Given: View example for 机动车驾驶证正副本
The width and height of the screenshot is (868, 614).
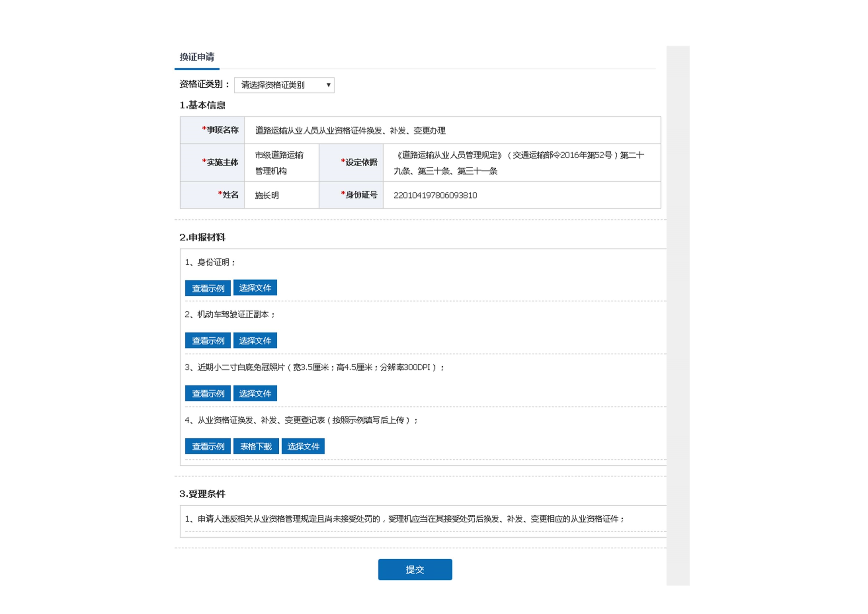Looking at the screenshot, I should (208, 340).
